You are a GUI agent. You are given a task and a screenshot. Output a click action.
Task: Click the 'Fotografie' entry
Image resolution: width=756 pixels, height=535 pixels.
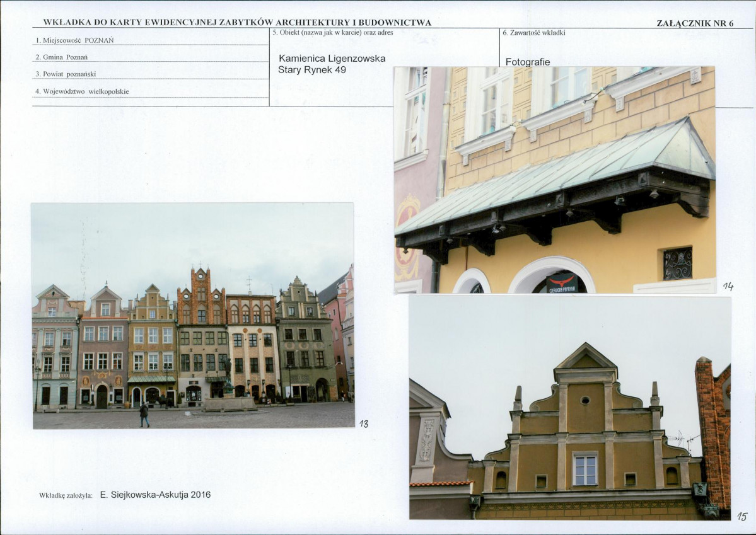(x=528, y=62)
